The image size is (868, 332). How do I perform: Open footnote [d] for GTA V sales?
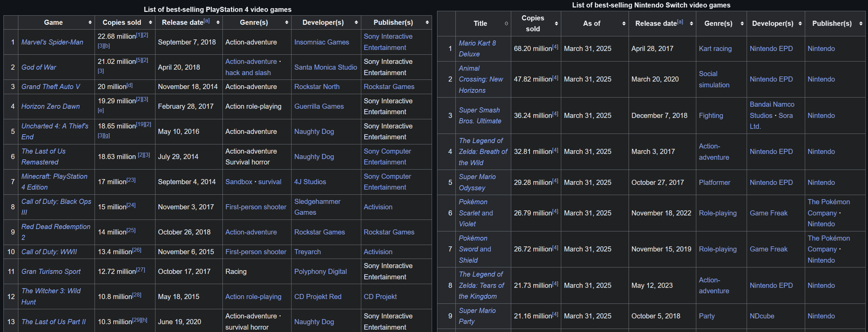[x=130, y=85]
